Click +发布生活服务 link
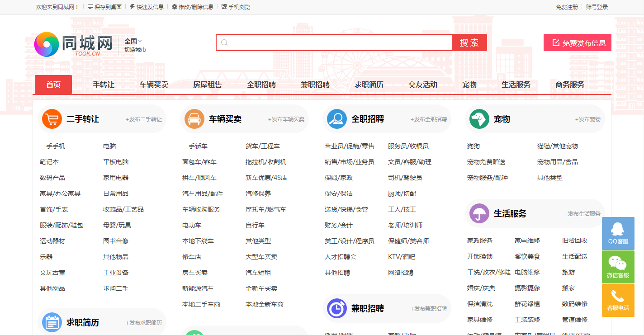Viewport: 644px width, 335px height. click(x=582, y=214)
